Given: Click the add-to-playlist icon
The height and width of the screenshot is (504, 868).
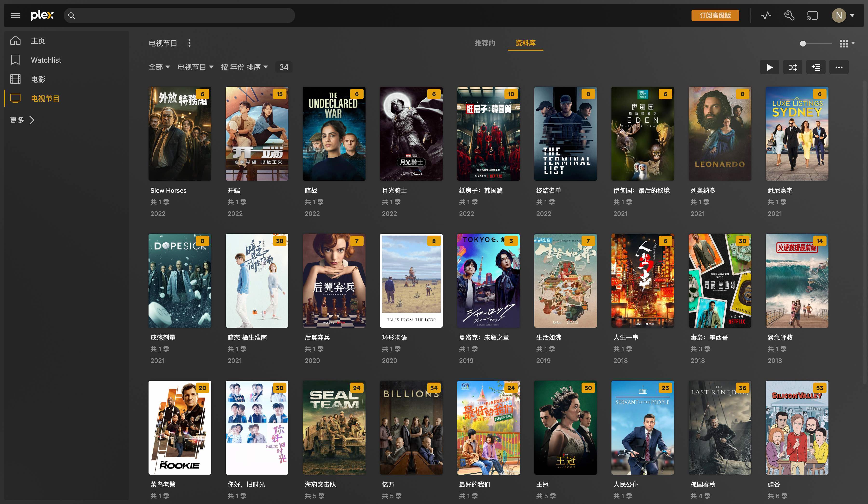Looking at the screenshot, I should click(816, 67).
